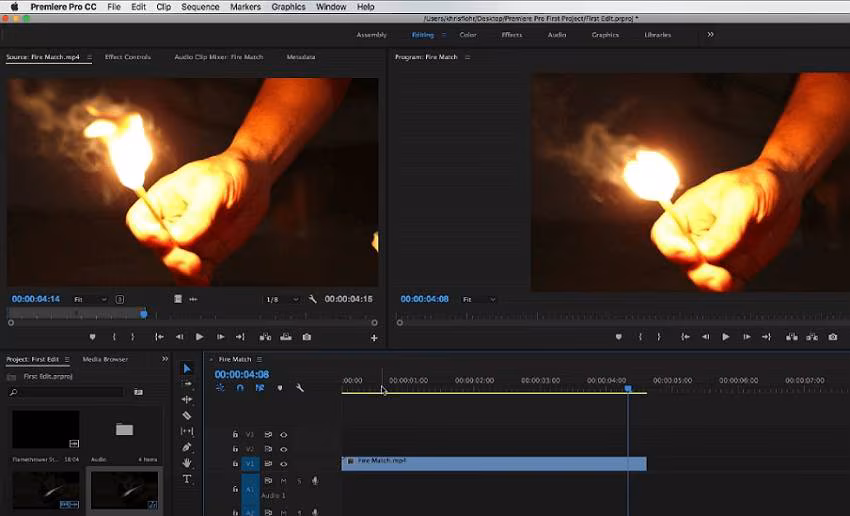This screenshot has height=516, width=850.
Task: Toggle lock on V3 track
Action: tap(235, 434)
